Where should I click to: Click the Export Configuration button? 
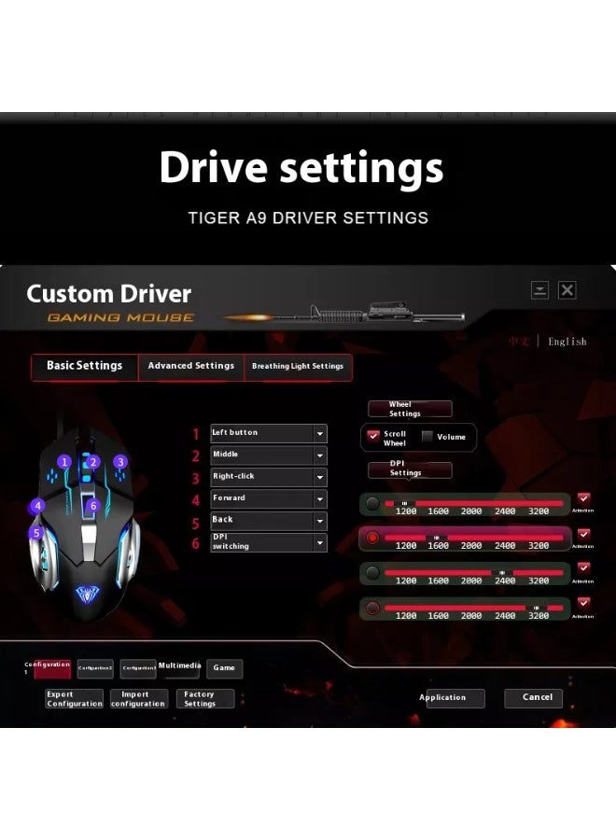tap(74, 698)
